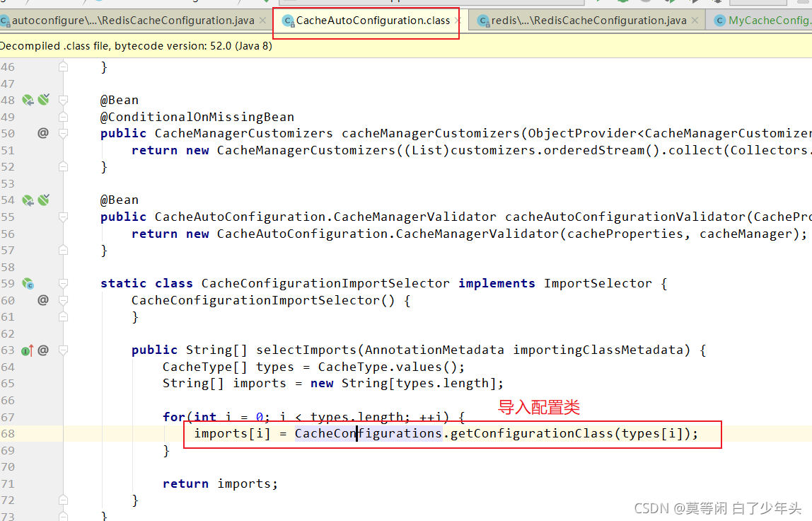Image resolution: width=812 pixels, height=521 pixels.
Task: Click the first bean gutter icon on line 48
Action: [x=28, y=100]
